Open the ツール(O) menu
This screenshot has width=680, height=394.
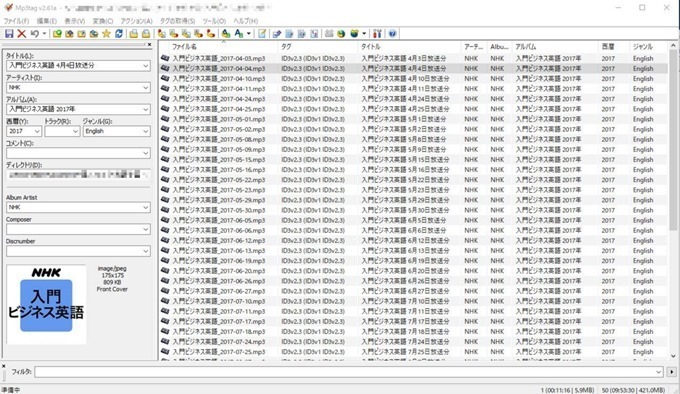(x=214, y=21)
